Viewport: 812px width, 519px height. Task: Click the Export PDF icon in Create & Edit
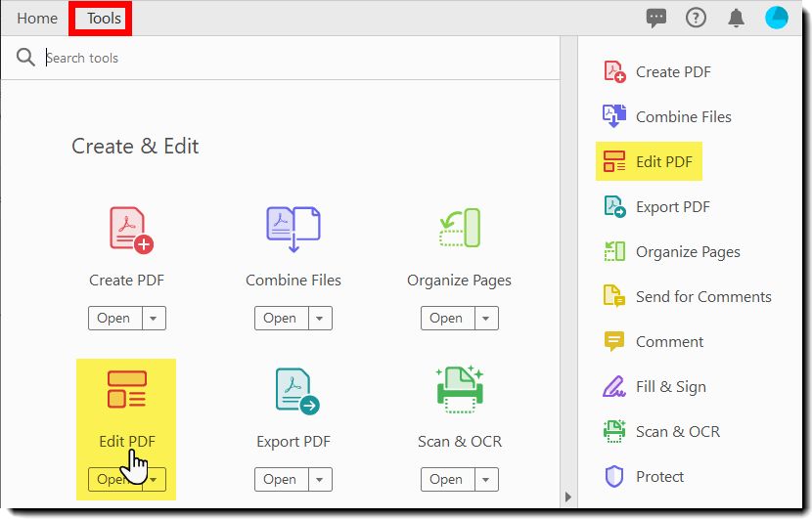pyautogui.click(x=297, y=391)
